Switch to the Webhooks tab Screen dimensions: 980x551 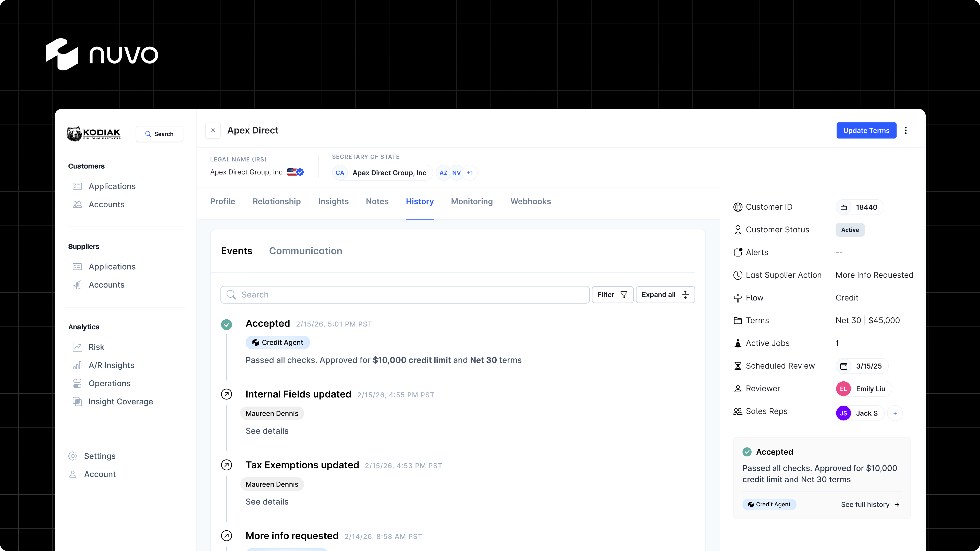(x=530, y=202)
